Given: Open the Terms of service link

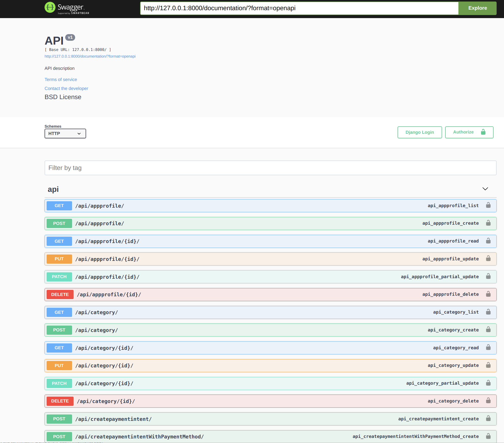Looking at the screenshot, I should pyautogui.click(x=61, y=79).
